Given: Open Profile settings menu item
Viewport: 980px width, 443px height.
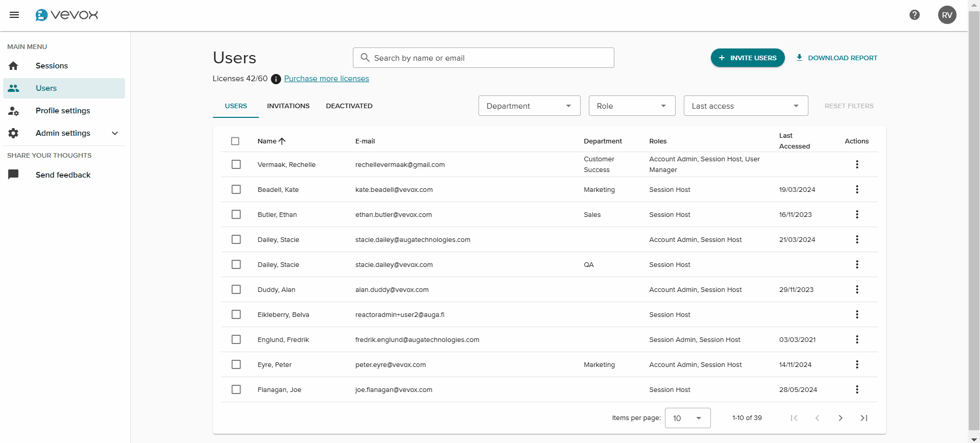Looking at the screenshot, I should coord(64,111).
